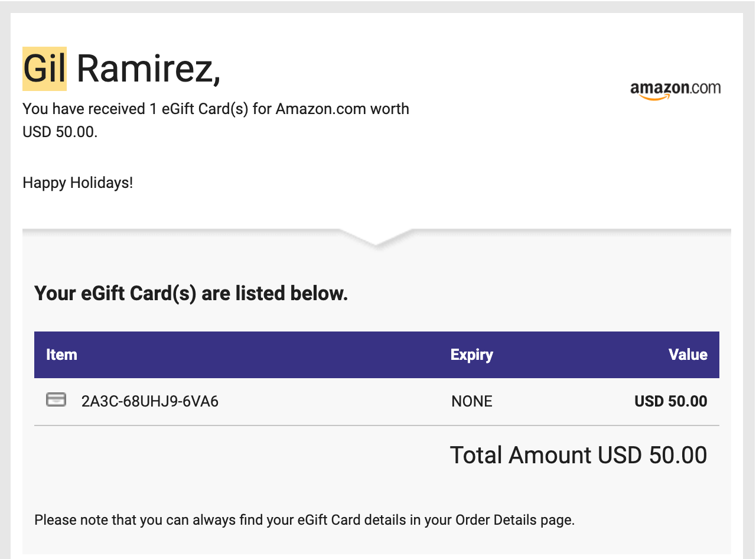Click the Value column header

click(x=687, y=355)
